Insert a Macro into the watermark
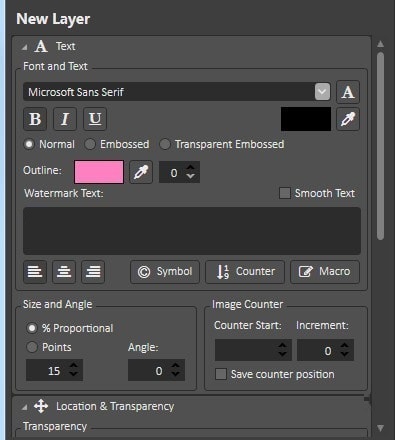Viewport: 395px width, 440px height. coord(325,272)
